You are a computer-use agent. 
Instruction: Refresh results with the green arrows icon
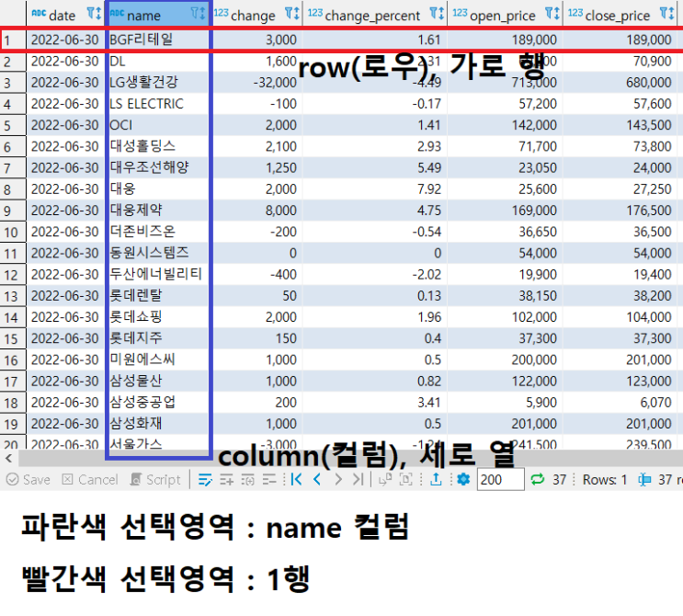(x=538, y=480)
